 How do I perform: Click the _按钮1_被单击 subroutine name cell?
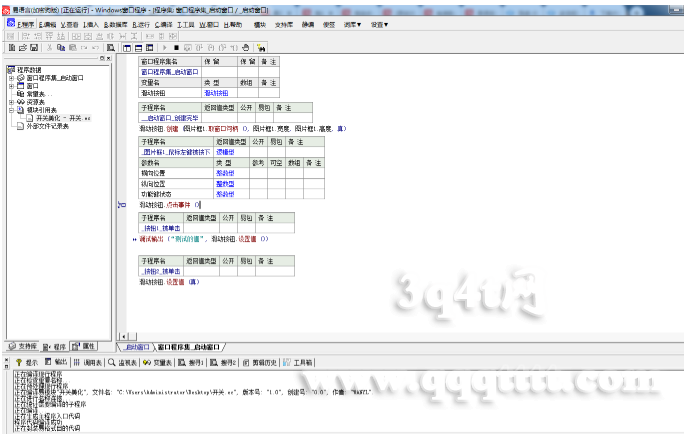pyautogui.click(x=161, y=228)
